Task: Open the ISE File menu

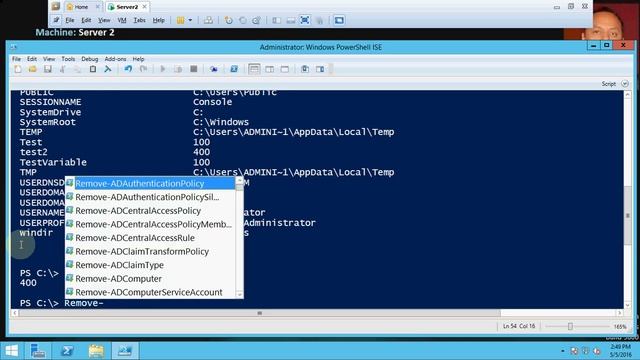Action: coord(16,59)
